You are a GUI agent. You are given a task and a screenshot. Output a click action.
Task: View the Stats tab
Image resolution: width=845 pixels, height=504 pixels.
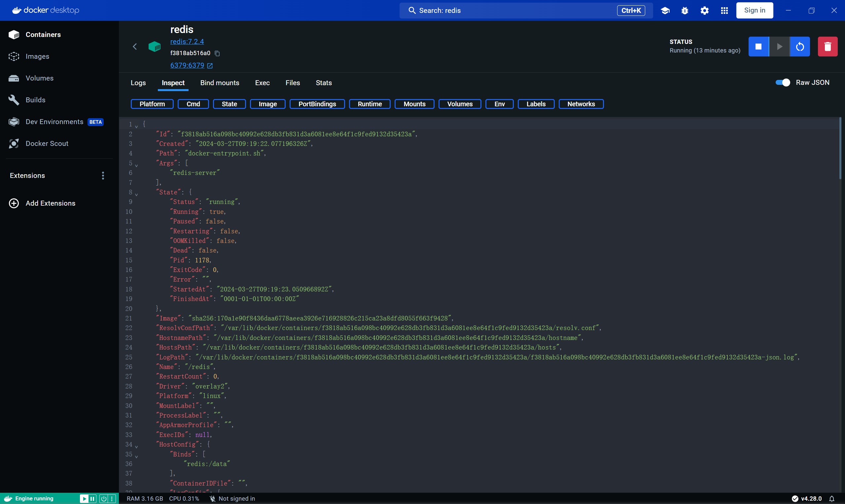click(324, 83)
